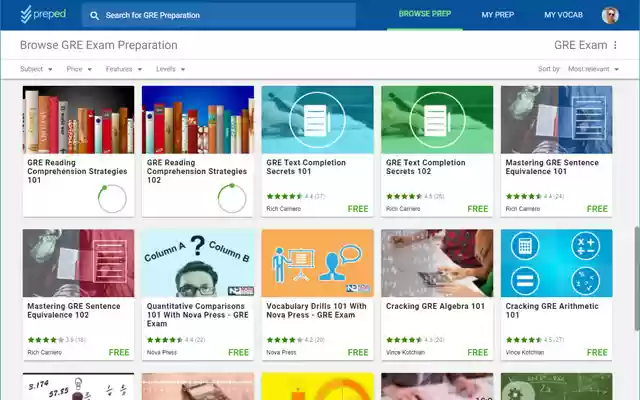Screen dimensions: 640x400
Task: Click the page vertical scrollbar
Action: 637,278
